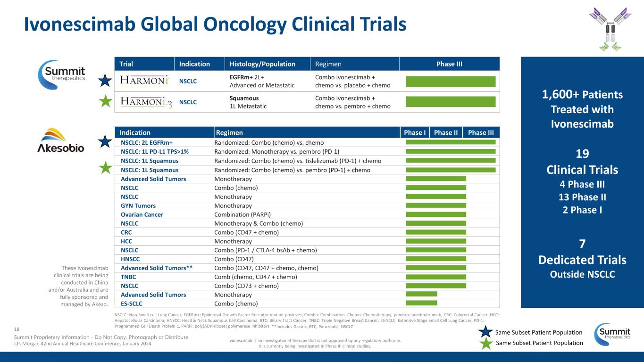Click the slide title Ivonescimab Global Oncology Clinical Trials
The width and height of the screenshot is (644, 362).
(215, 25)
